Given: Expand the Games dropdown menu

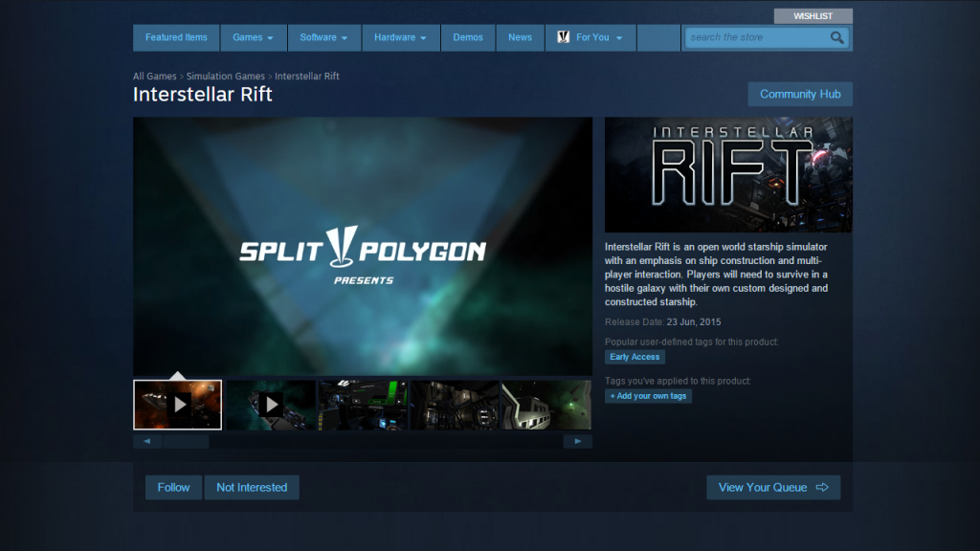Looking at the screenshot, I should [253, 37].
